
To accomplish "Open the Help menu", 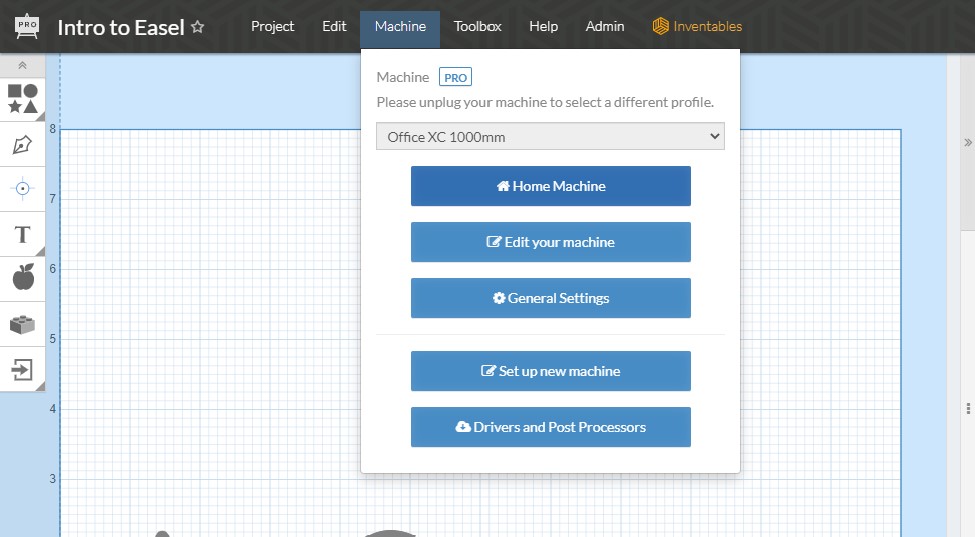I will coord(543,26).
